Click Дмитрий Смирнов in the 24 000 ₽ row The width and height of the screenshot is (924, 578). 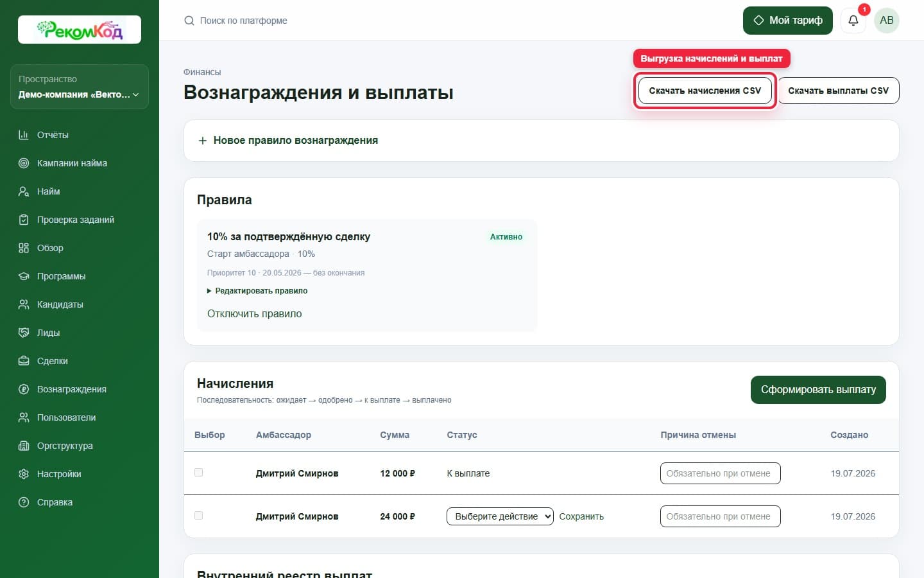297,516
